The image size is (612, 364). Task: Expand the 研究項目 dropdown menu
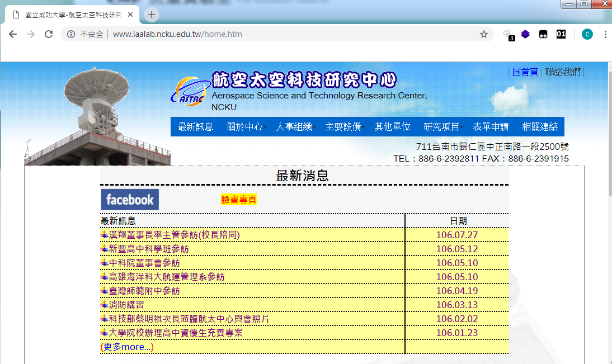[443, 127]
